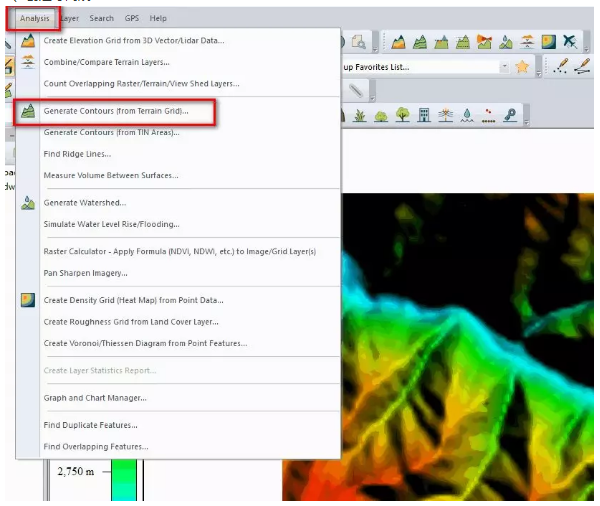Click the green Generate Contours toolbar icon
600x506 pixels.
coord(420,42)
